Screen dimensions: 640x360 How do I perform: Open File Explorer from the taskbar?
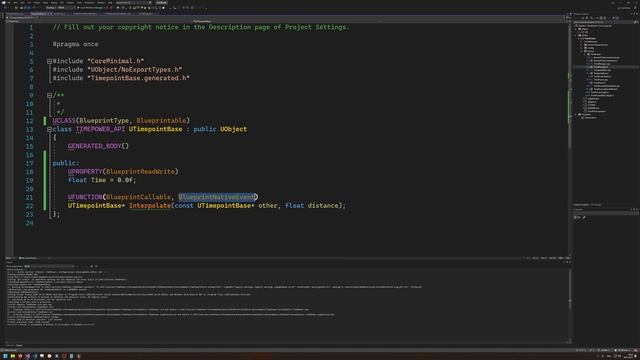[x=13, y=356]
